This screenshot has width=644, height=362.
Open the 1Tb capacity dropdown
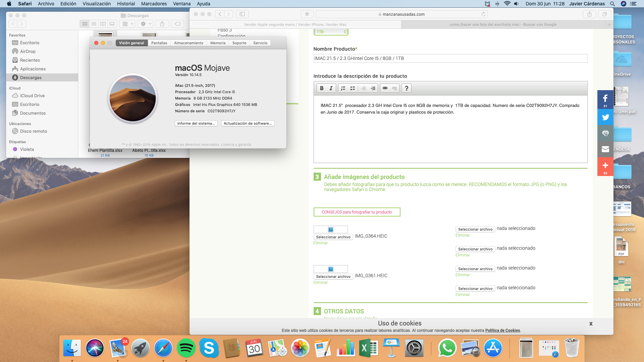pyautogui.click(x=331, y=32)
